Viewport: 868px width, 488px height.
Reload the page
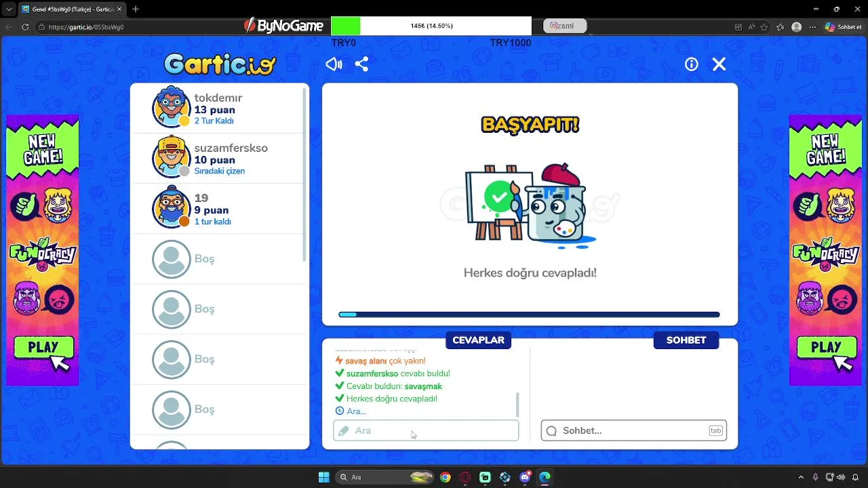26,27
